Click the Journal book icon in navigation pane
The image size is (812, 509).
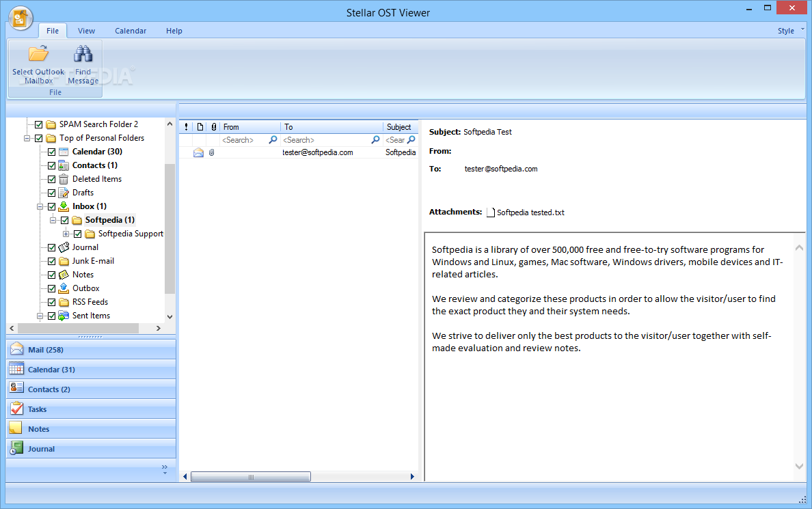pos(16,448)
